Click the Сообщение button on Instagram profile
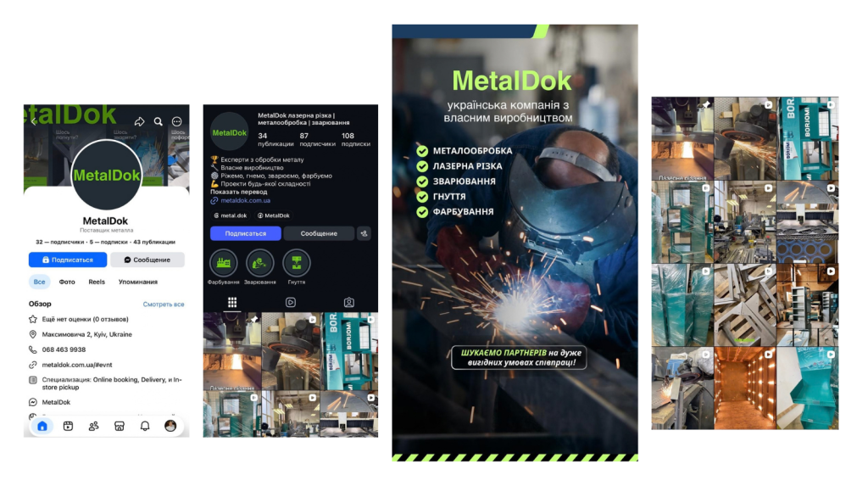Screen dimensions: 868x486 click(x=319, y=233)
